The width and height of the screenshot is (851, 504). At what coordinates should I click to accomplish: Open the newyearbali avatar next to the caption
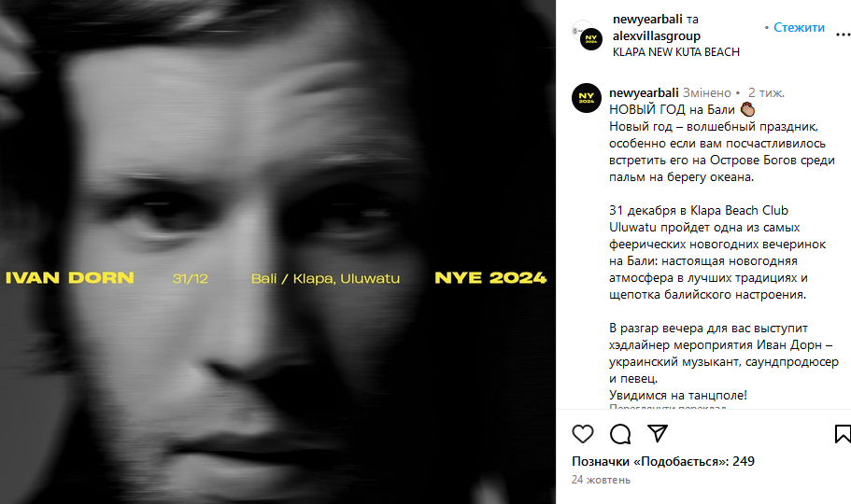[587, 98]
